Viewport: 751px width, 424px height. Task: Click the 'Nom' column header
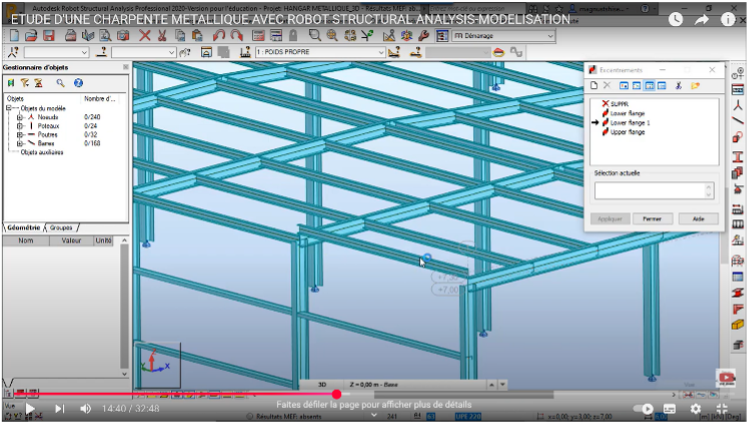click(26, 241)
